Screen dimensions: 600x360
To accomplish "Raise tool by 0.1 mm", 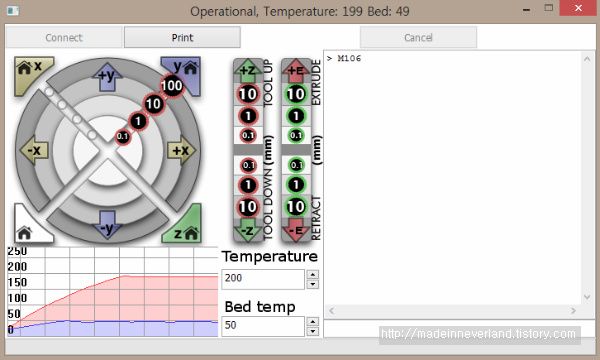I will [248, 135].
